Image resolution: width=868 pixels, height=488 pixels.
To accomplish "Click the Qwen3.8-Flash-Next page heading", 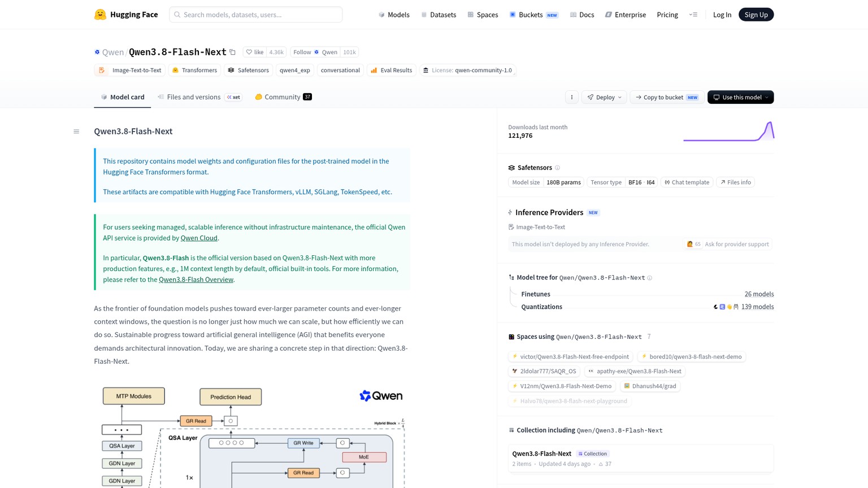I will 133,131.
